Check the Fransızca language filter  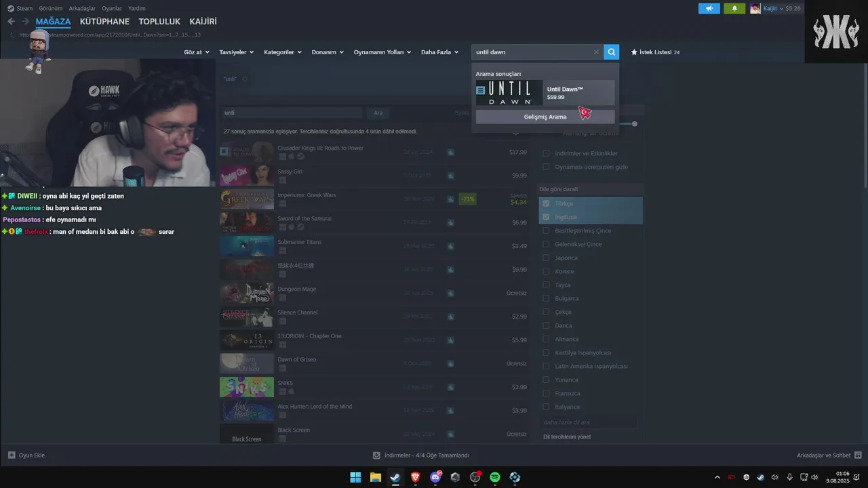pyautogui.click(x=546, y=393)
